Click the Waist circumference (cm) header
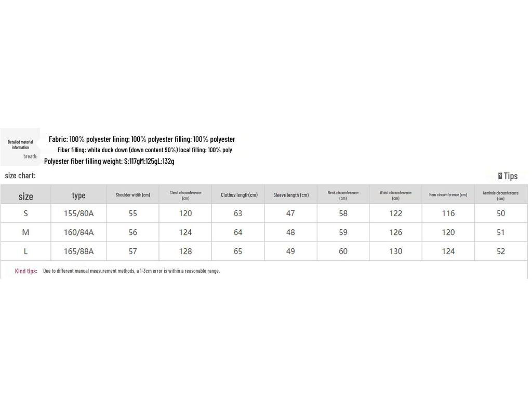 point(395,195)
